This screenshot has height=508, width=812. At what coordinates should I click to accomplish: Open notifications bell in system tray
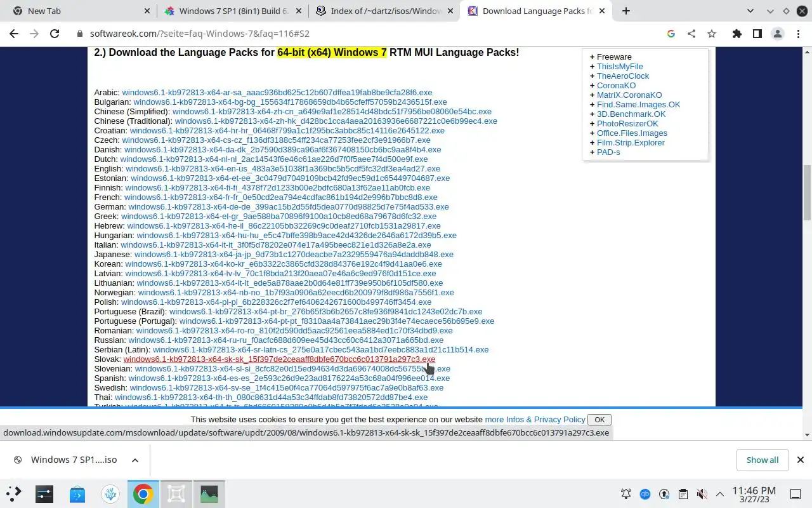click(626, 493)
